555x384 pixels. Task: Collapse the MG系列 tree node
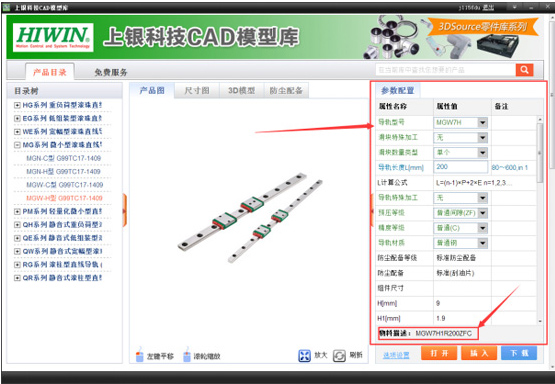click(17, 145)
